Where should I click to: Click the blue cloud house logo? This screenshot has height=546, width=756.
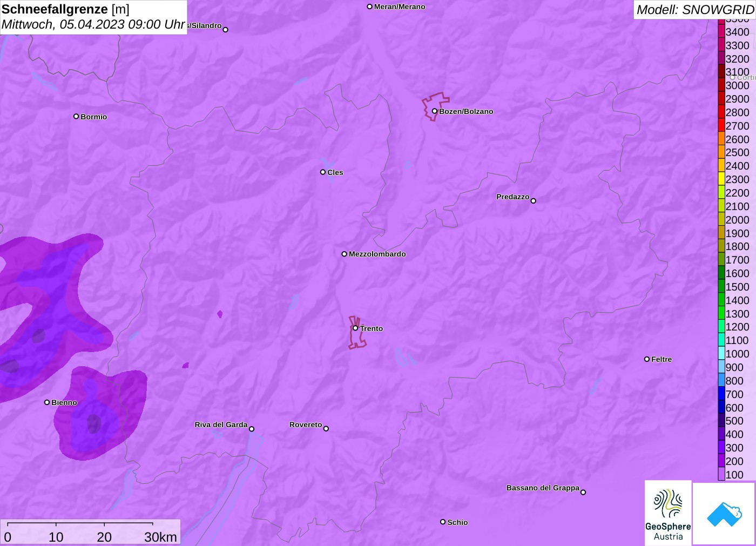pyautogui.click(x=724, y=514)
